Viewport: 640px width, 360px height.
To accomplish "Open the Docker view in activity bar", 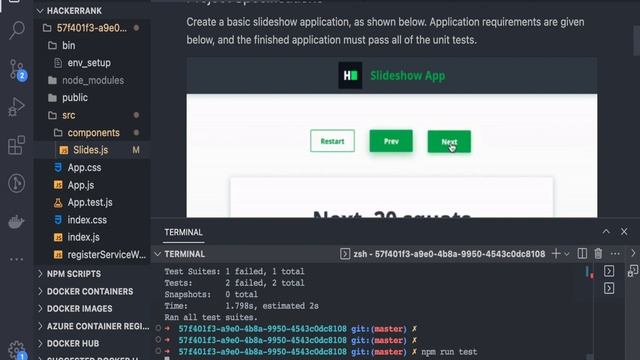I will coord(16,222).
